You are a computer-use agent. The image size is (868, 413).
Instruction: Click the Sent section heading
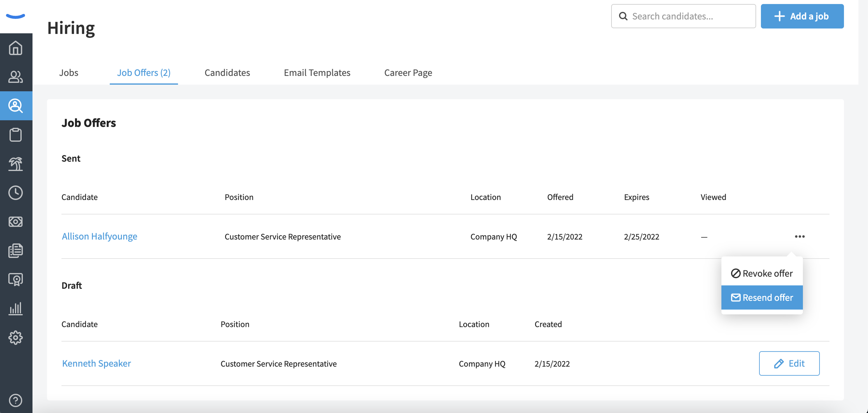[71, 158]
